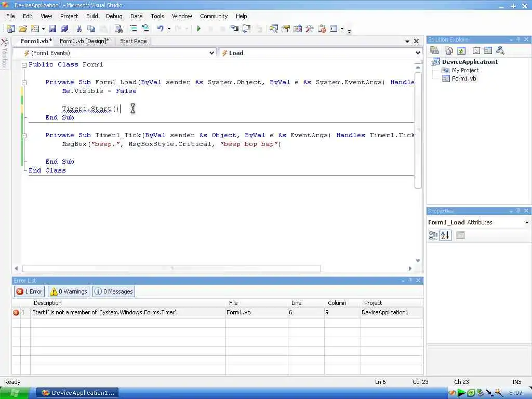532x399 pixels.
Task: Click the Save All toolbar icon
Action: pyautogui.click(x=64, y=29)
